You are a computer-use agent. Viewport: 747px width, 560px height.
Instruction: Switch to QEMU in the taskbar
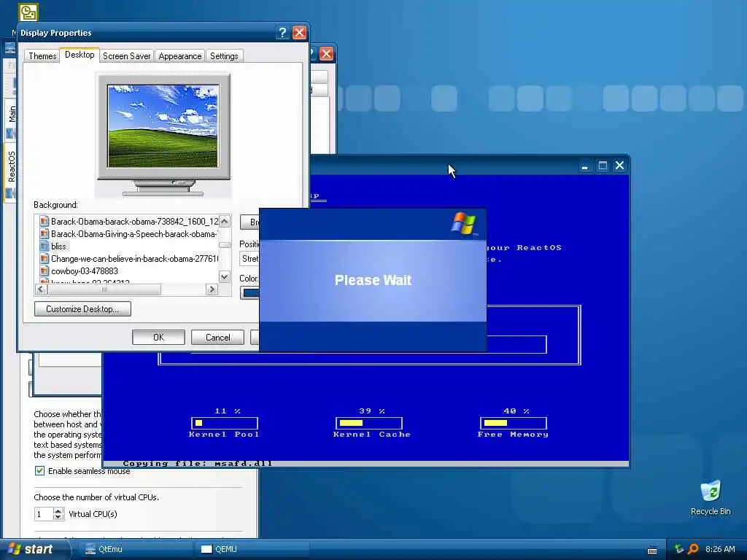tap(252, 549)
